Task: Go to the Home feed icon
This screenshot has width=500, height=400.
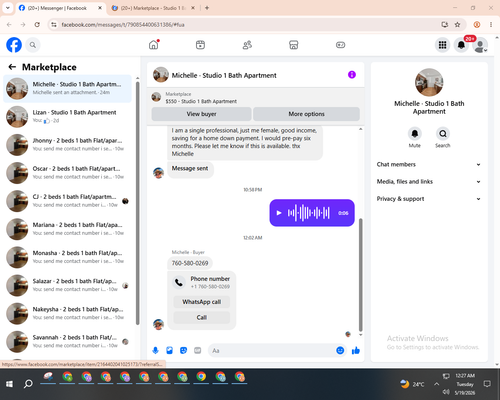Action: point(154,45)
